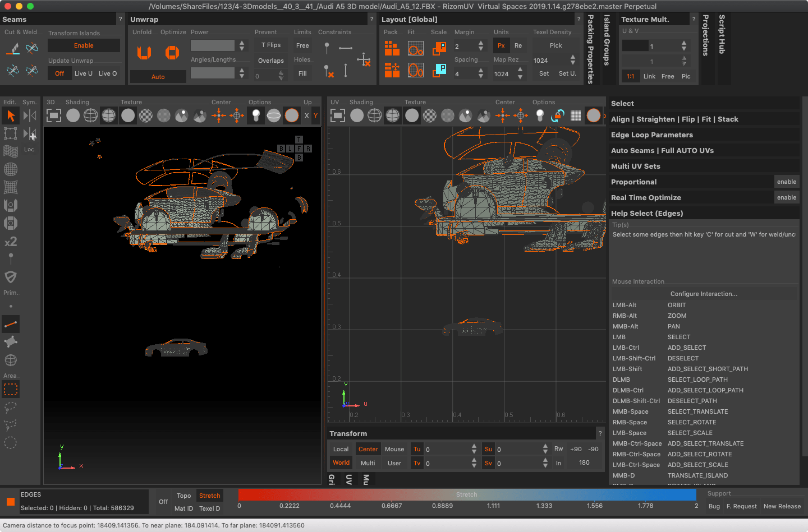Click the Stretch color gradient bar

click(x=467, y=494)
